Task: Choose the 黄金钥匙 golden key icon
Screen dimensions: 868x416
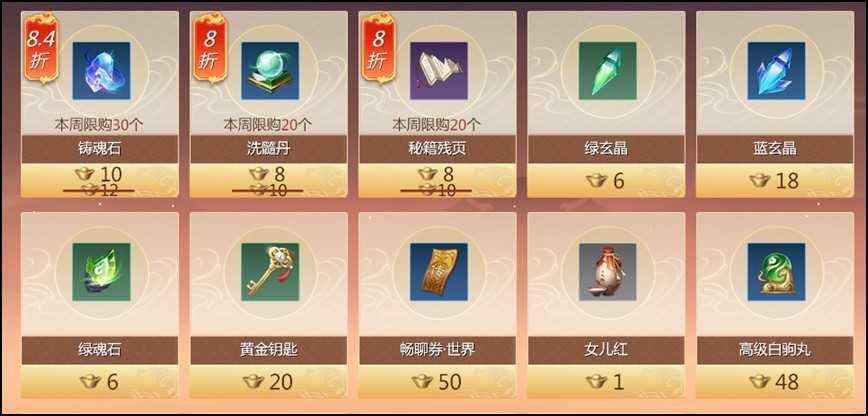Action: [270, 272]
